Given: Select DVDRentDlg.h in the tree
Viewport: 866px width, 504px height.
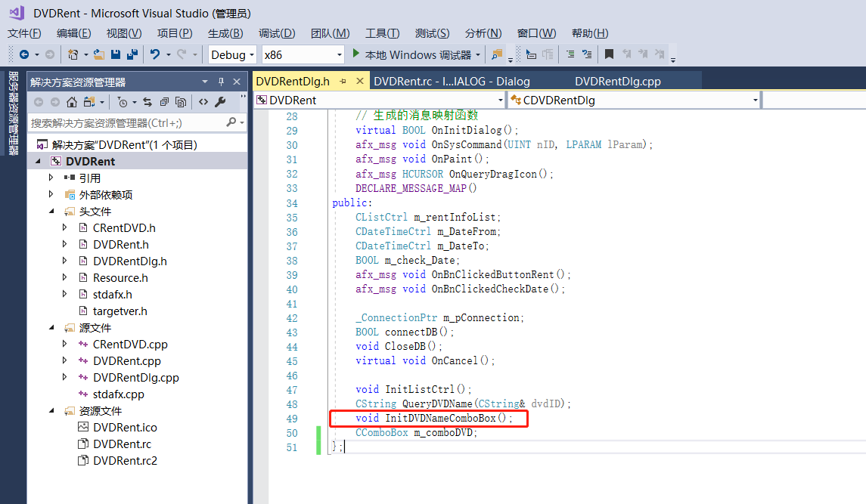Looking at the screenshot, I should point(130,261).
